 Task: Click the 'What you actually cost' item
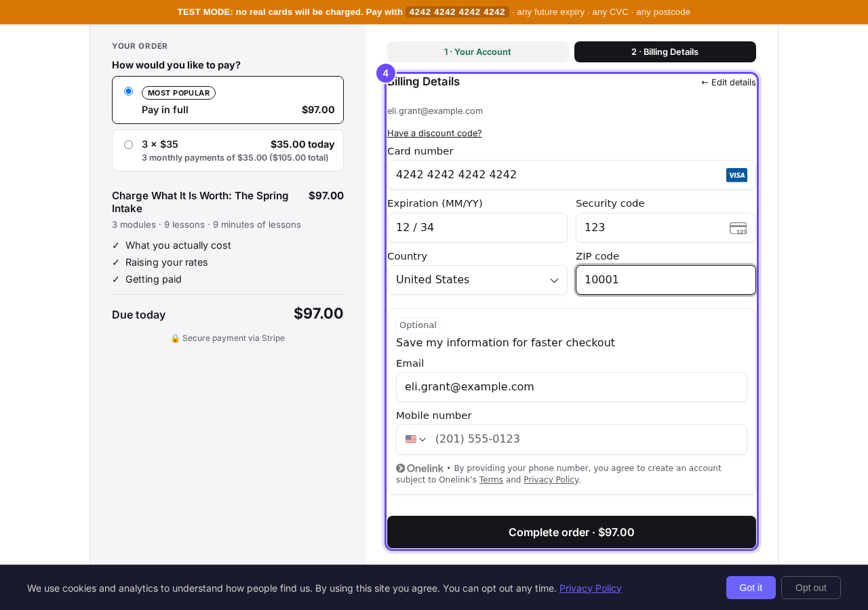point(178,245)
